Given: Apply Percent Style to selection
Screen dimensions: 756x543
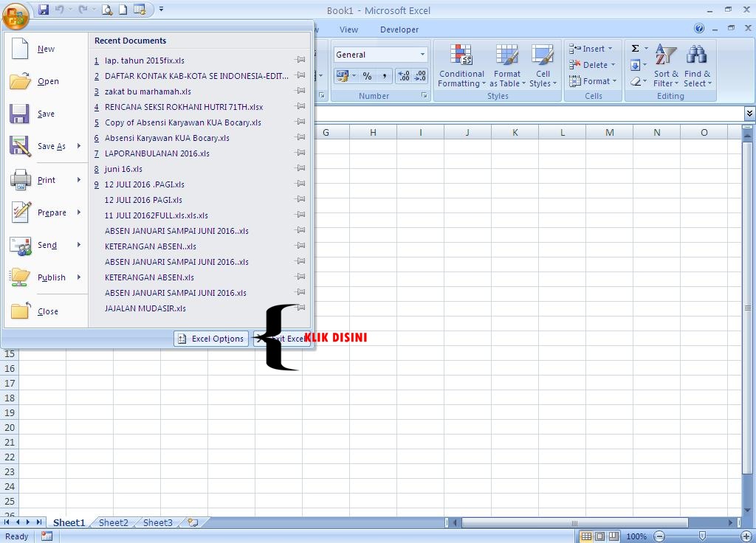Looking at the screenshot, I should 368,76.
